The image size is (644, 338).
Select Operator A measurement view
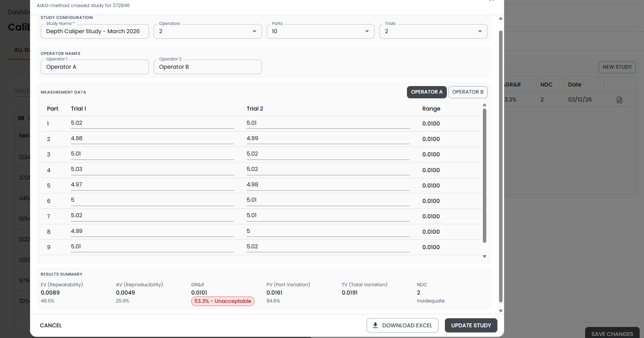pyautogui.click(x=426, y=92)
